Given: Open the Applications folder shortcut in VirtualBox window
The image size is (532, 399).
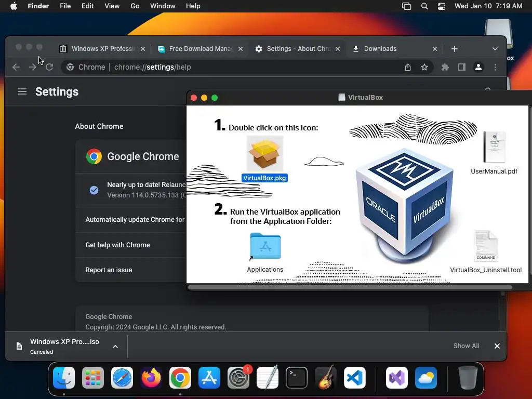Looking at the screenshot, I should (x=265, y=247).
